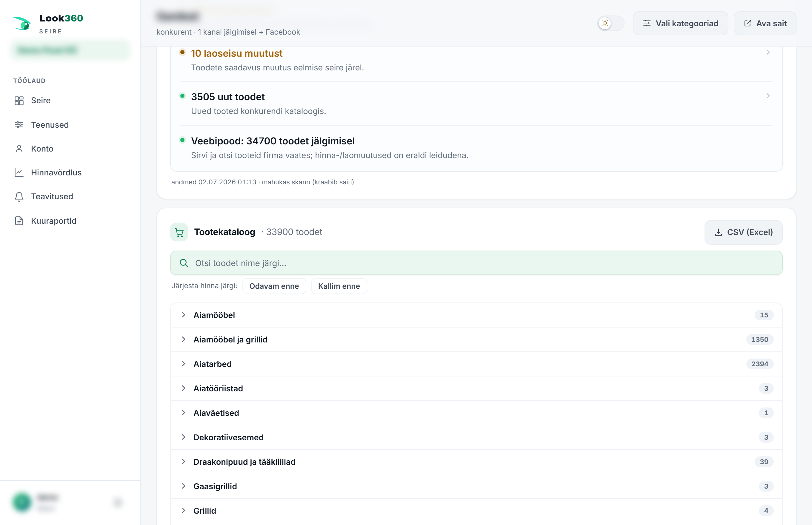Screen dimensions: 812x525
Task: Expand the Draakonipuud ja tääkliiliad category
Action: [x=476, y=462]
